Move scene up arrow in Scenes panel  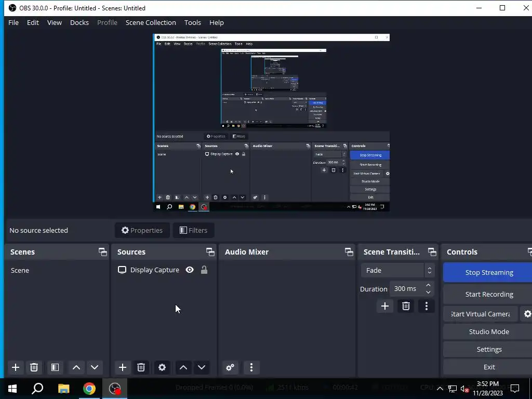click(76, 367)
